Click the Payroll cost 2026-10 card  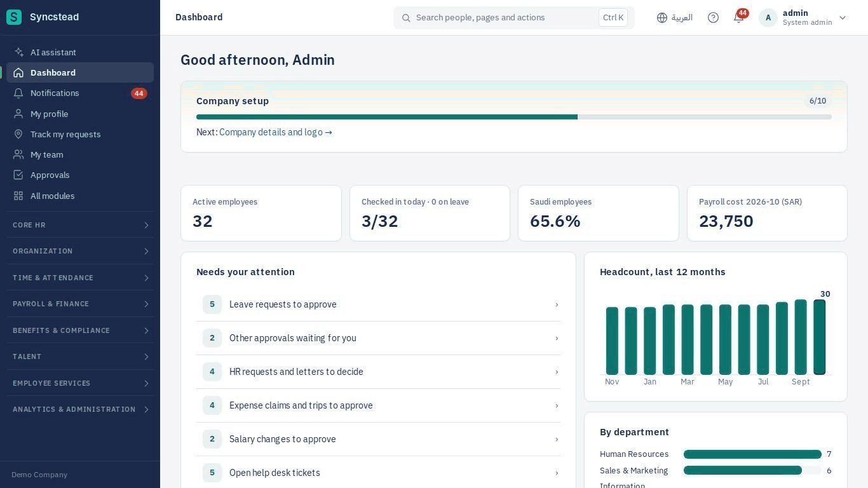tap(767, 213)
